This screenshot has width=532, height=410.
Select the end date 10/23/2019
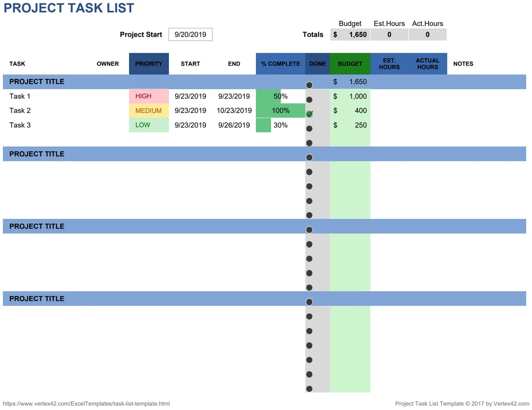234,111
